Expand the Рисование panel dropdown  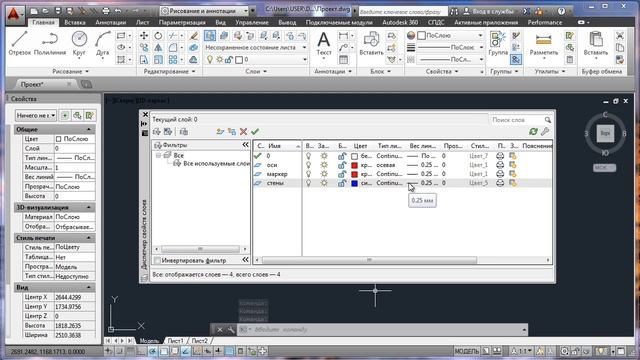click(71, 71)
